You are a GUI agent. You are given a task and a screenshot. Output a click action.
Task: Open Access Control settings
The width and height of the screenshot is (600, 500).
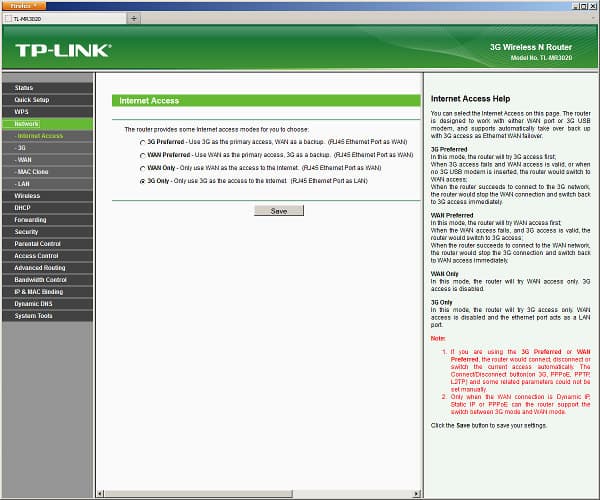47,256
